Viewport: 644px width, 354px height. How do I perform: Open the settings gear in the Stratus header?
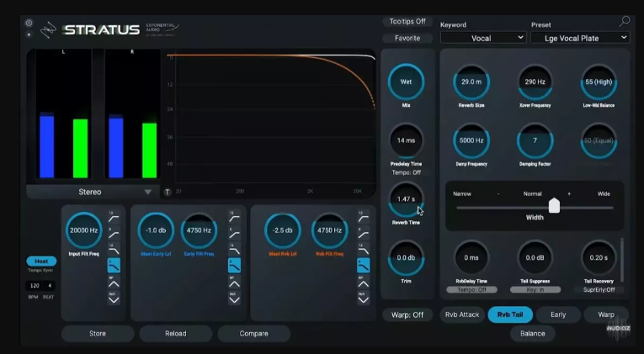click(x=29, y=24)
